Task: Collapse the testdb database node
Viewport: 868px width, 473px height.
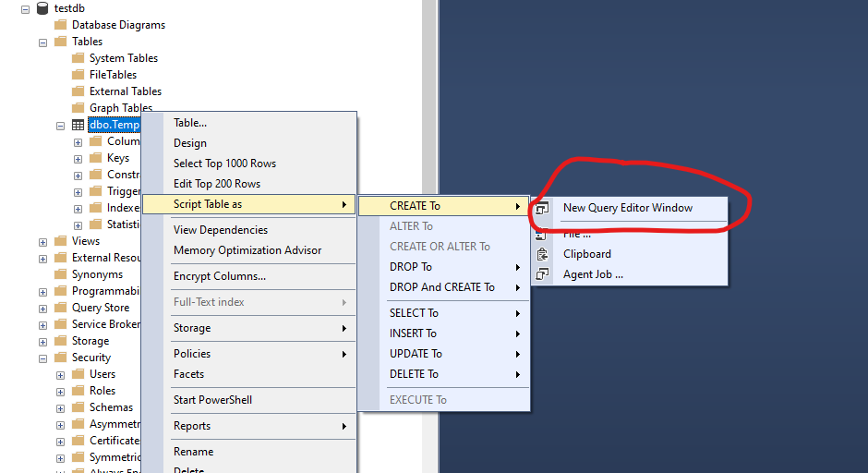Action: 25,8
